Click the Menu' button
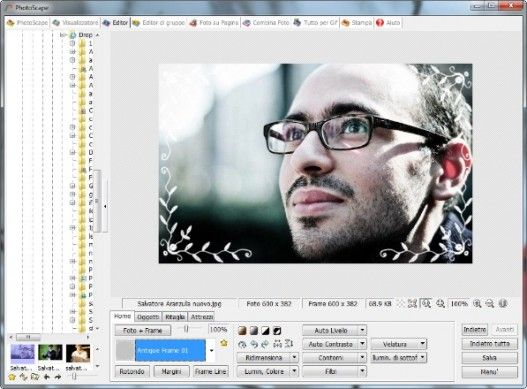The height and width of the screenshot is (389, 527). [x=490, y=372]
